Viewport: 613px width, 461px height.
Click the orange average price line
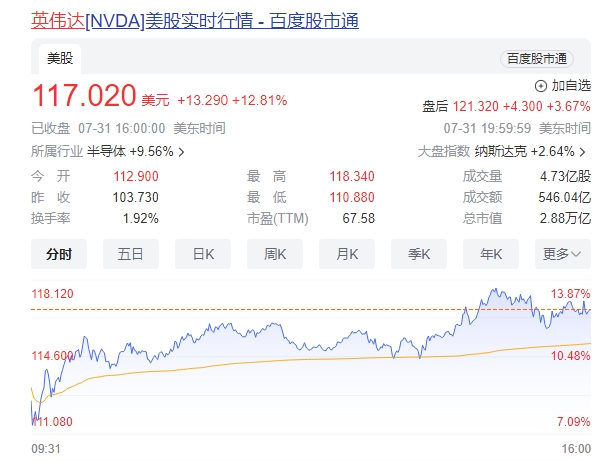(311, 359)
